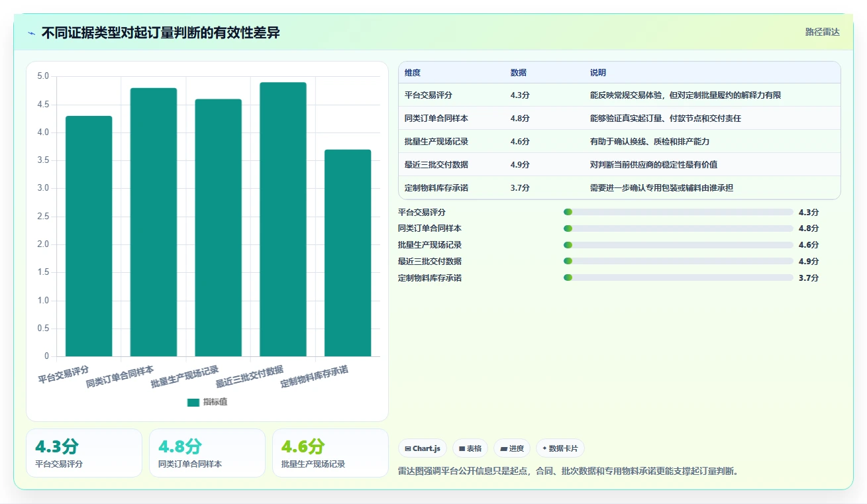This screenshot has height=504, width=867.
Task: Open the 4.6分 批量生产现场记录 data card
Action: [x=331, y=453]
